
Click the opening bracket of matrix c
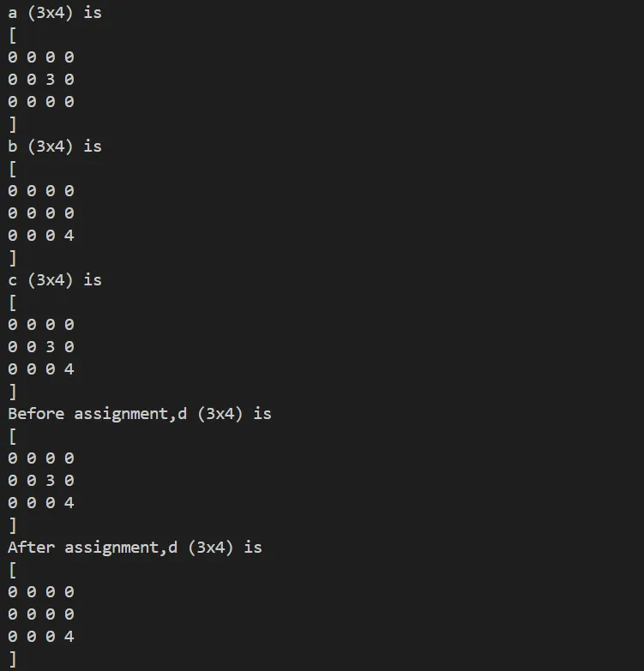tap(12, 303)
